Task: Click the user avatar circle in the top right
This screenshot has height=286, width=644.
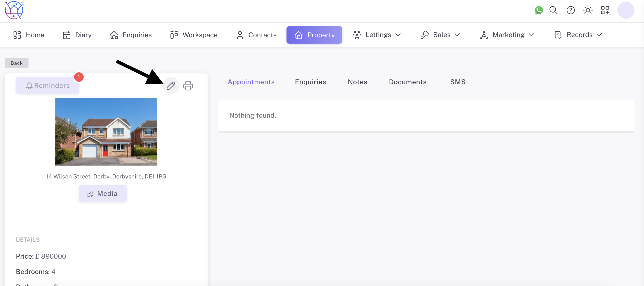Action: [x=626, y=10]
